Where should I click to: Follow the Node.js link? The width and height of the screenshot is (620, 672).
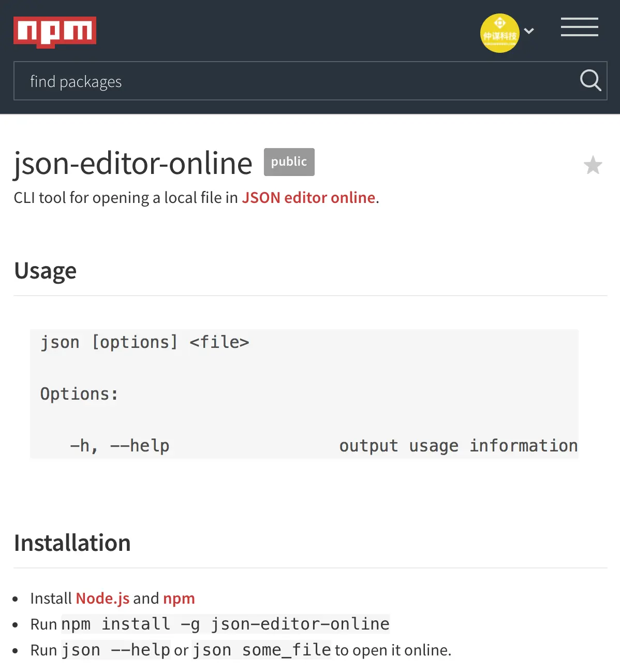pos(102,598)
